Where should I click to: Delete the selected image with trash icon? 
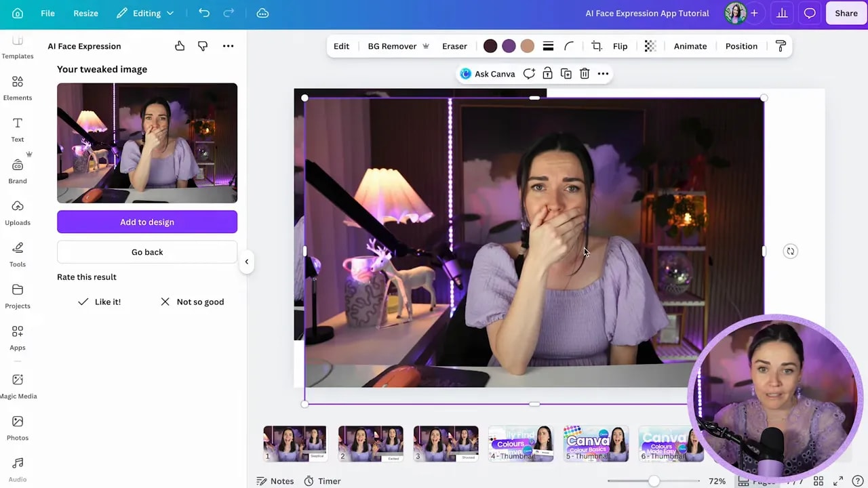585,74
